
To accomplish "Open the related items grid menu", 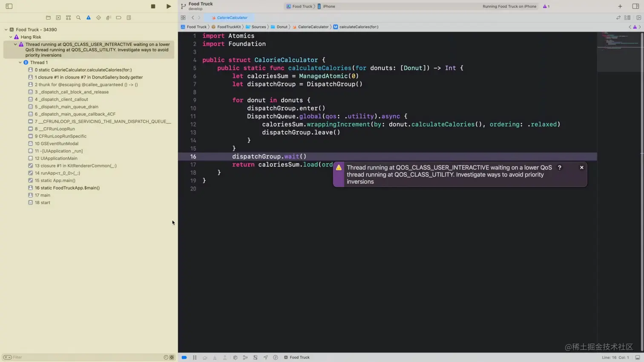I will [183, 18].
